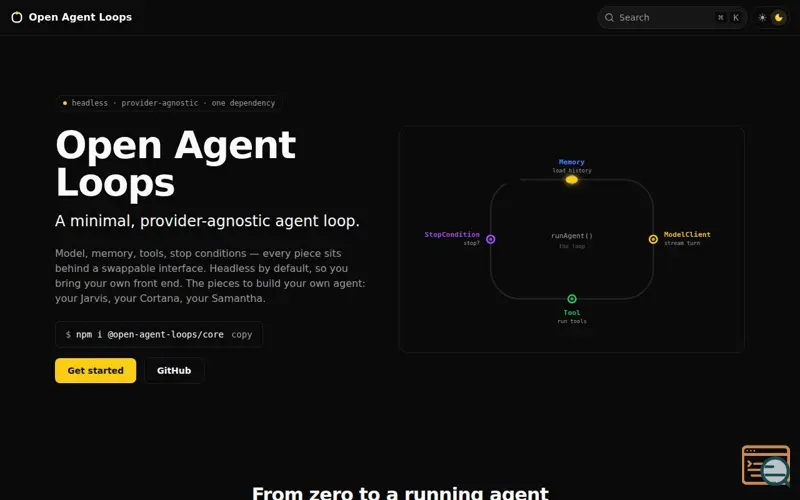Click the headless provider-agnostic badge
800x500 pixels.
169,103
